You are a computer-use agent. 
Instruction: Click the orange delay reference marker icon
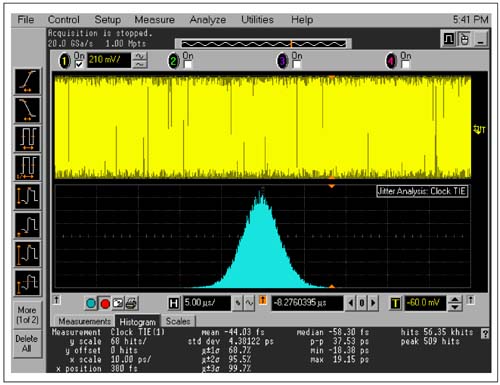[263, 300]
